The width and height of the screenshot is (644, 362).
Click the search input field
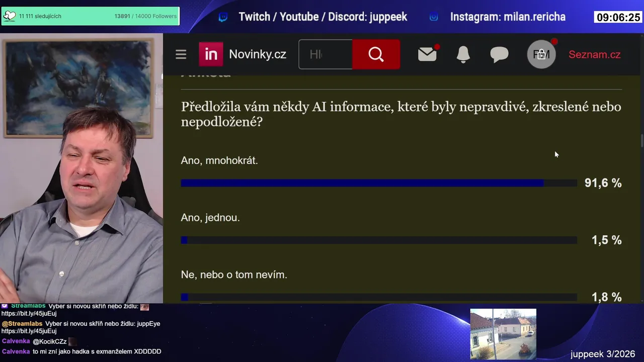[326, 54]
